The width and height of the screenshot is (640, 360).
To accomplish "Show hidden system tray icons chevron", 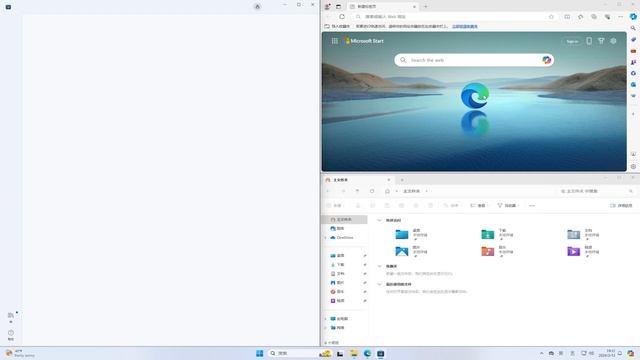I will click(541, 353).
